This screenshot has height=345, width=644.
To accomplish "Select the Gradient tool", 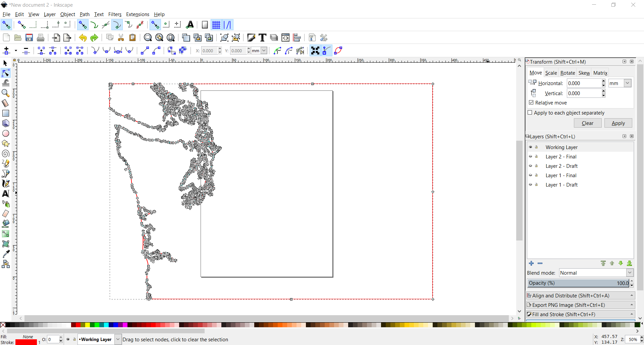I will [x=6, y=234].
